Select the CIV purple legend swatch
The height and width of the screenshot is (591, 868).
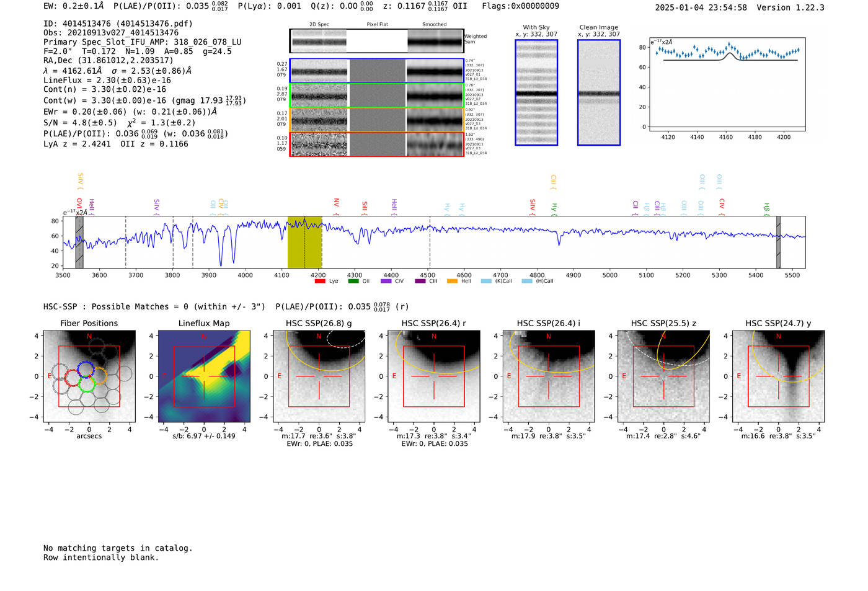tap(386, 281)
